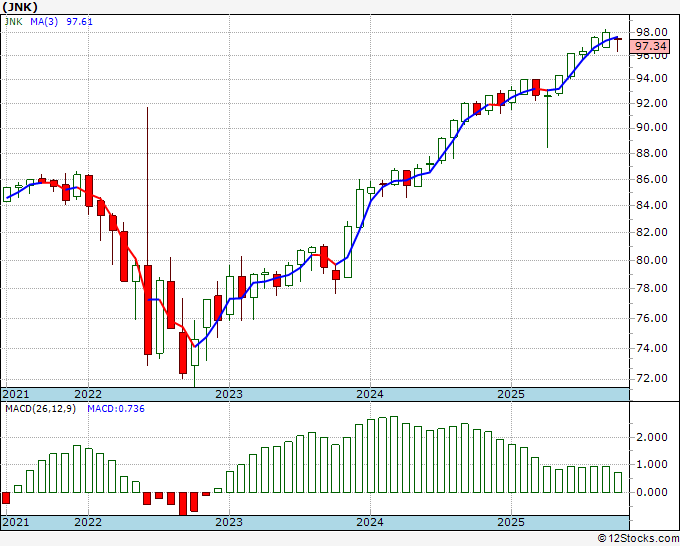Click the 80.00 price axis label
The image size is (680, 546).
coord(651,260)
